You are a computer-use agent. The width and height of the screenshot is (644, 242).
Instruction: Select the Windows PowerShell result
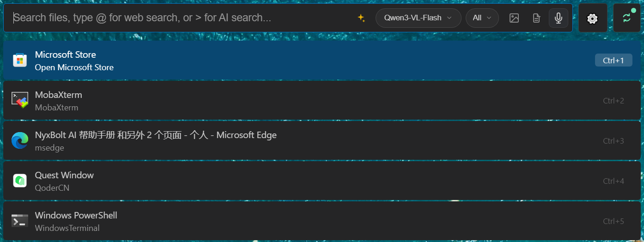click(322, 221)
